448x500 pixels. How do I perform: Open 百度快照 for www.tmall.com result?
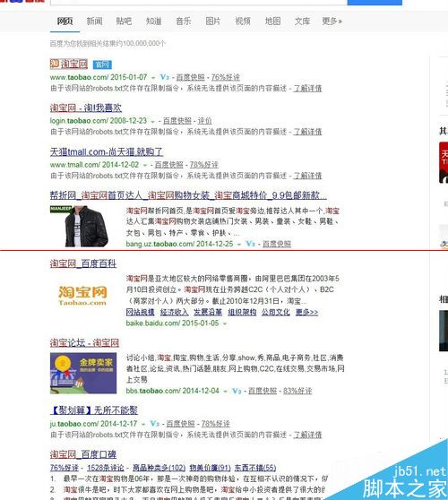(x=168, y=165)
